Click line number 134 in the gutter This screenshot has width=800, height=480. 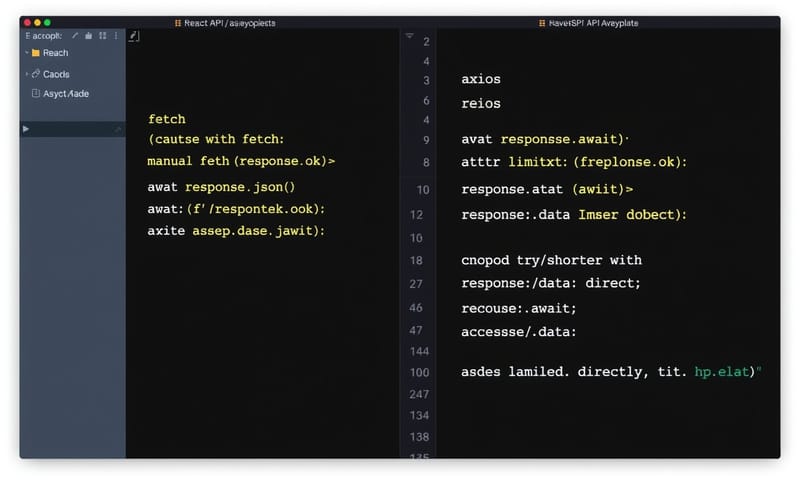point(419,416)
